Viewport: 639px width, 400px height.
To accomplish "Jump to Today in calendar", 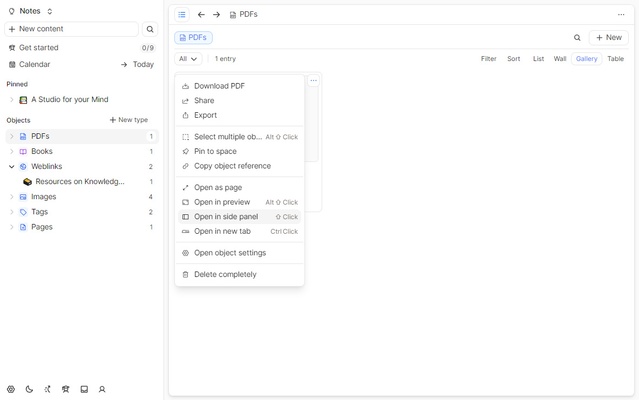I will click(x=138, y=64).
